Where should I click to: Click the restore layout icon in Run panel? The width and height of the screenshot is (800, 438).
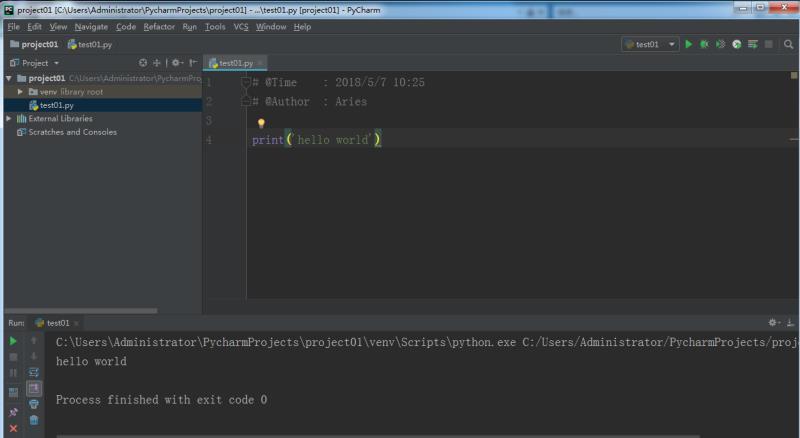pyautogui.click(x=13, y=393)
